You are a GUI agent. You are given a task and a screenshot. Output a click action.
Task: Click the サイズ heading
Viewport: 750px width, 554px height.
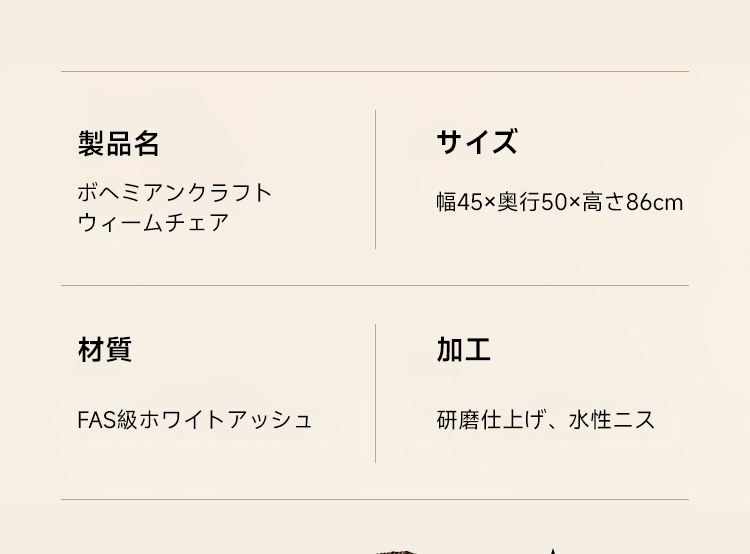477,142
